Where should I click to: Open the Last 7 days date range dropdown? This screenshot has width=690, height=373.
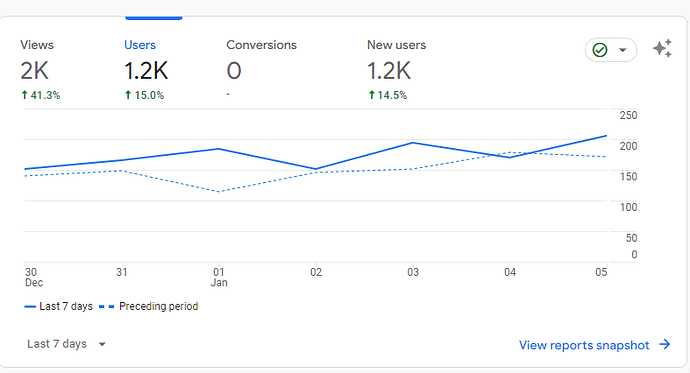click(66, 344)
